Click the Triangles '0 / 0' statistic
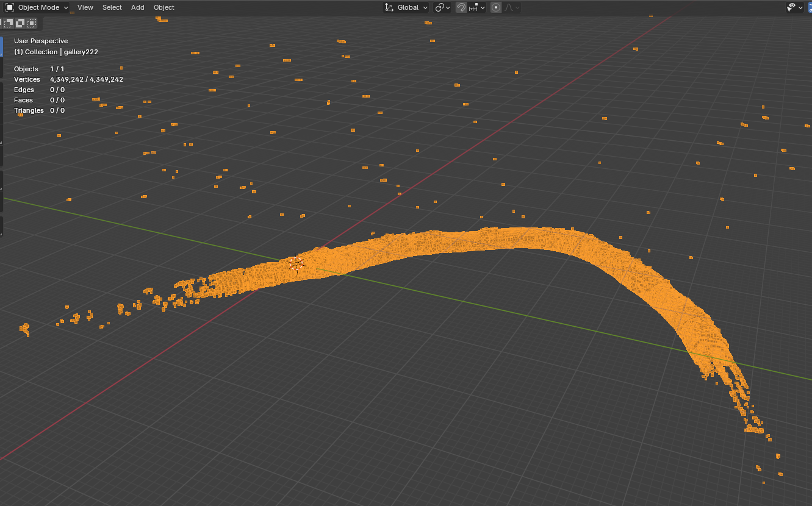Viewport: 812px width, 506px height. [x=57, y=110]
